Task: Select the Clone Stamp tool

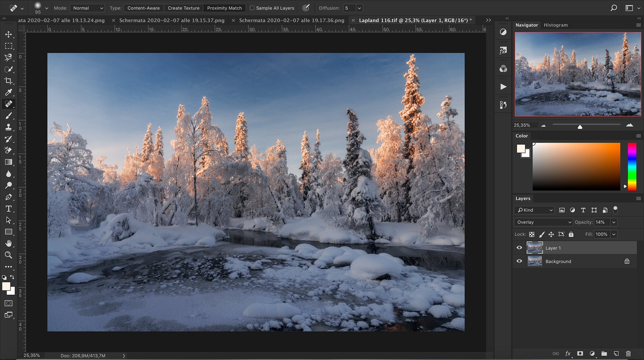Action: pyautogui.click(x=8, y=127)
